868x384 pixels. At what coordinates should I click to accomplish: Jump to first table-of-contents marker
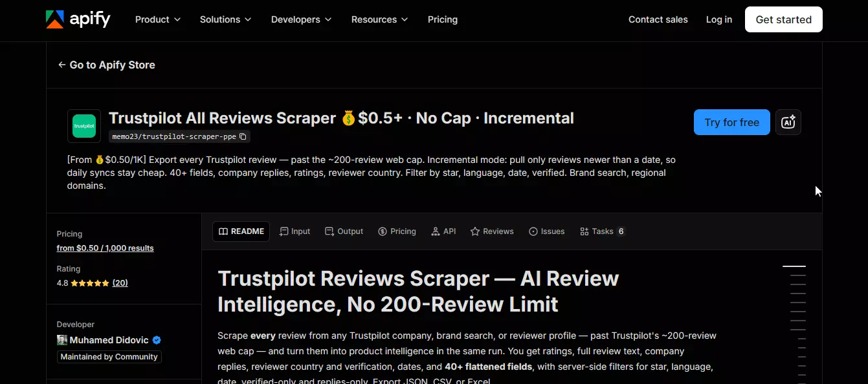pyautogui.click(x=794, y=266)
